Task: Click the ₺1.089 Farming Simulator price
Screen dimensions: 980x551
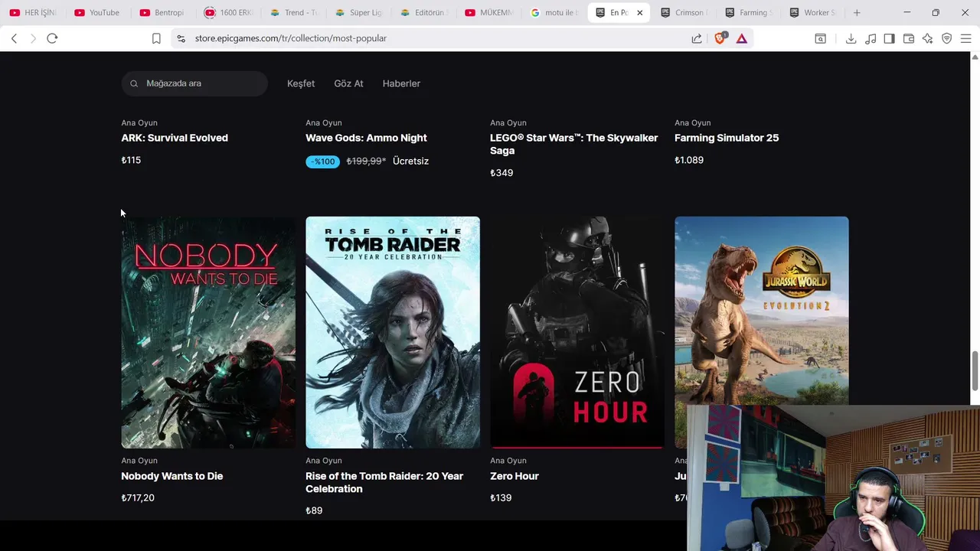Action: click(x=689, y=160)
